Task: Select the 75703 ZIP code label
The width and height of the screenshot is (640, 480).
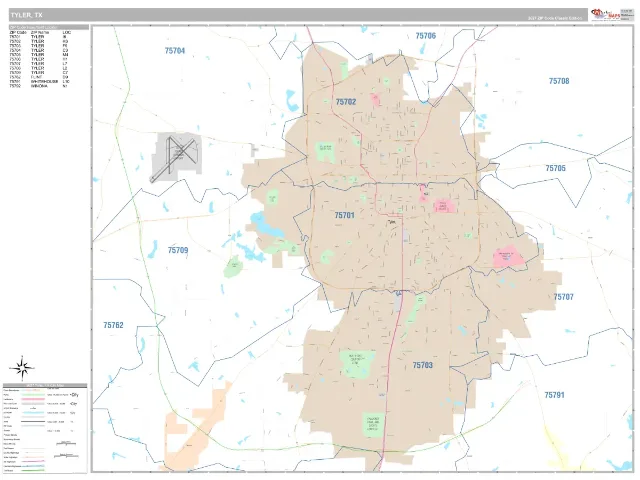Action: [x=422, y=365]
